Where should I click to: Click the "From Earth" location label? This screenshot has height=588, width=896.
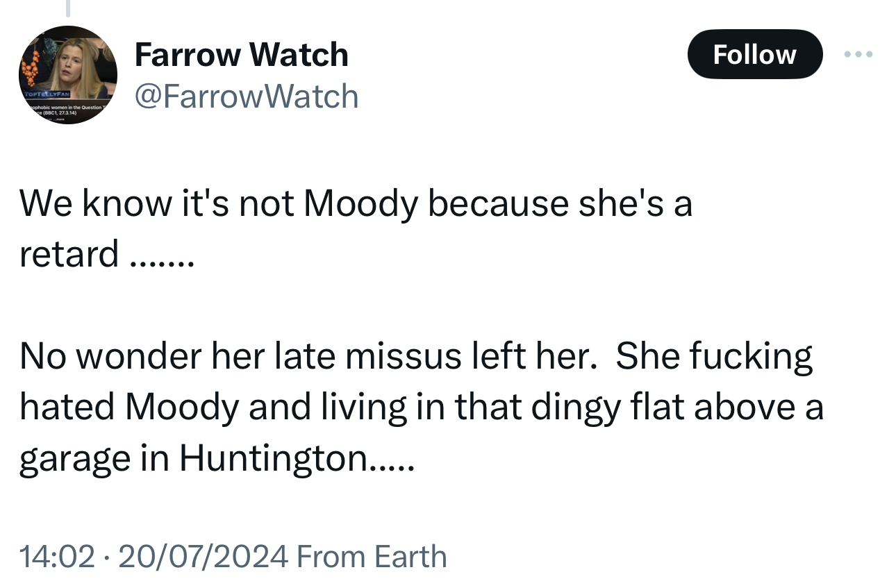[x=372, y=557]
